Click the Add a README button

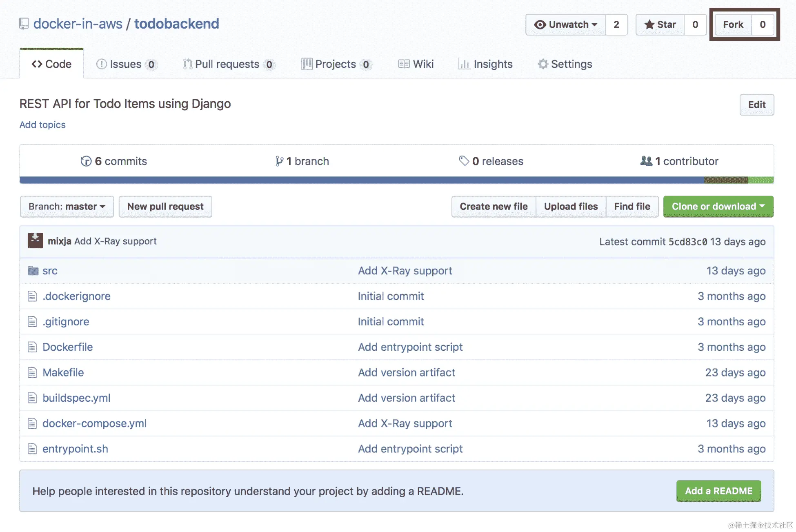coord(719,491)
